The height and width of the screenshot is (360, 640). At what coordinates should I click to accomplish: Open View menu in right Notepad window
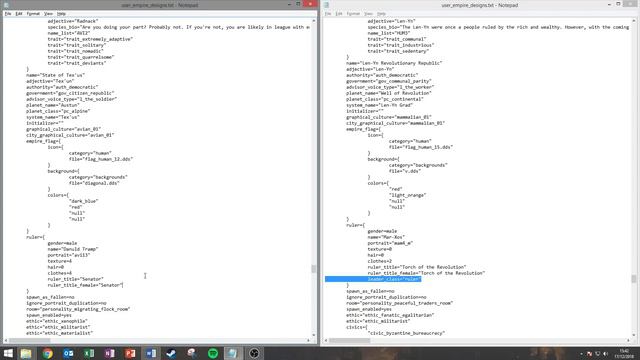pos(368,13)
